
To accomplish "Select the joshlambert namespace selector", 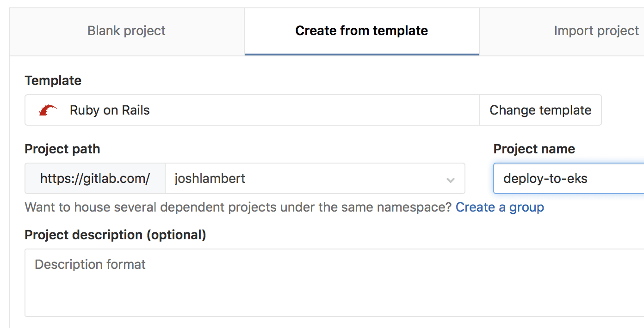I will [x=315, y=179].
